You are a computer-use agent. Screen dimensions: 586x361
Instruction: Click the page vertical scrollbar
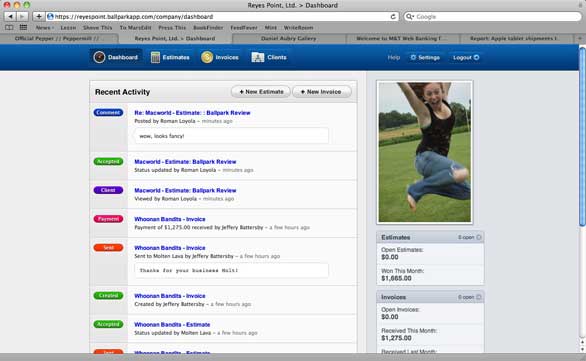click(582, 137)
